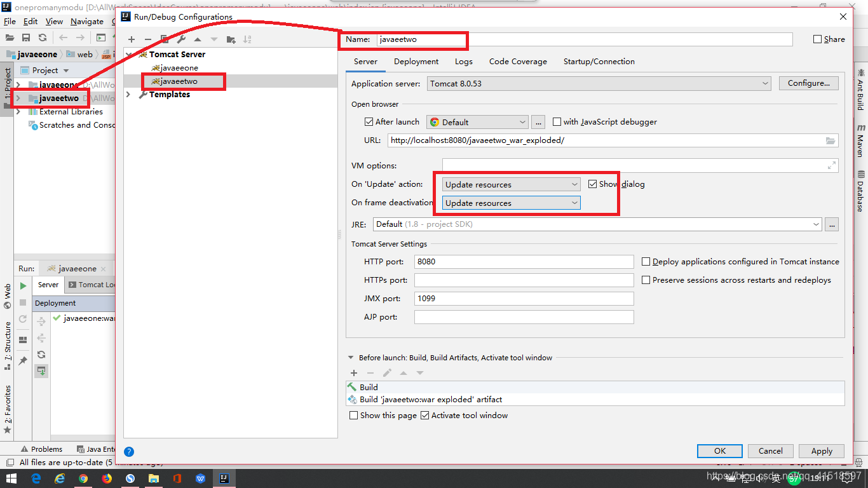Toggle Activate tool window checkbox

click(424, 416)
